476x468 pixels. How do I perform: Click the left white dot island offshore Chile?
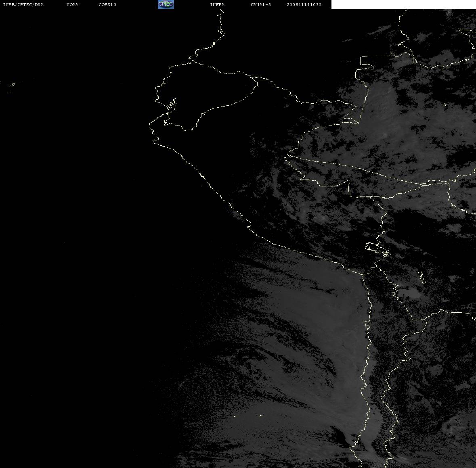click(235, 416)
